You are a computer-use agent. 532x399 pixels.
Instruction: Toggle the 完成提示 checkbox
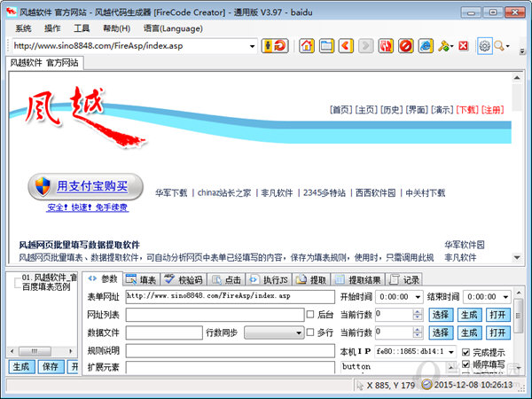coord(465,352)
